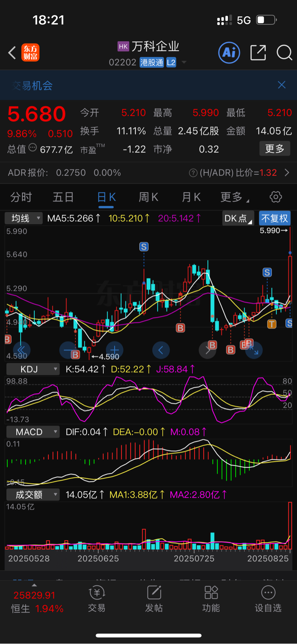Tap the 东方财富 app logo

31,53
